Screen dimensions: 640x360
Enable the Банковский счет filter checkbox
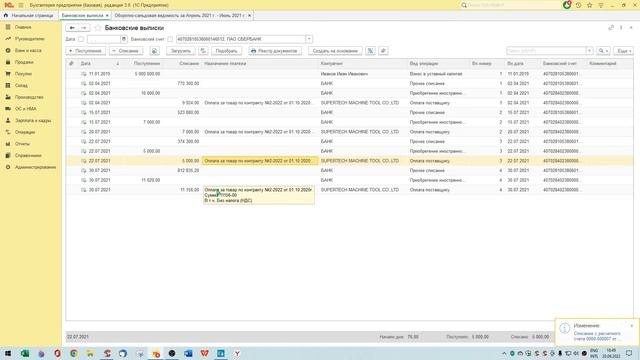[170, 39]
